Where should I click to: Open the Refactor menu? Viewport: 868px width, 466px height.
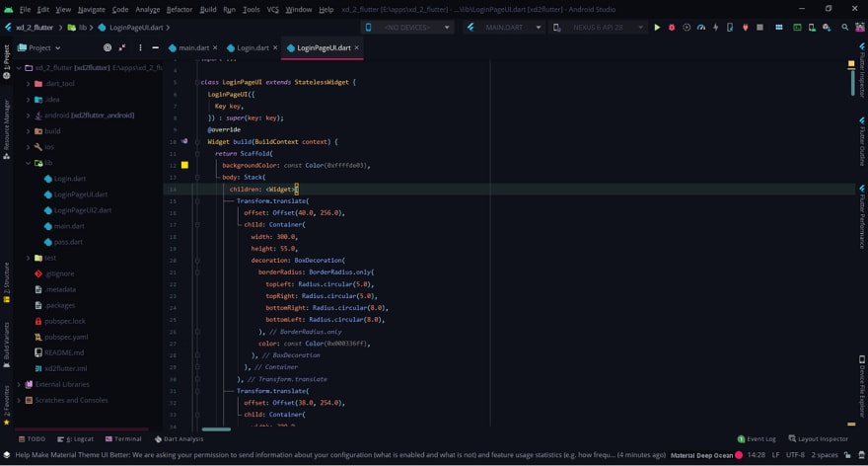[x=180, y=10]
